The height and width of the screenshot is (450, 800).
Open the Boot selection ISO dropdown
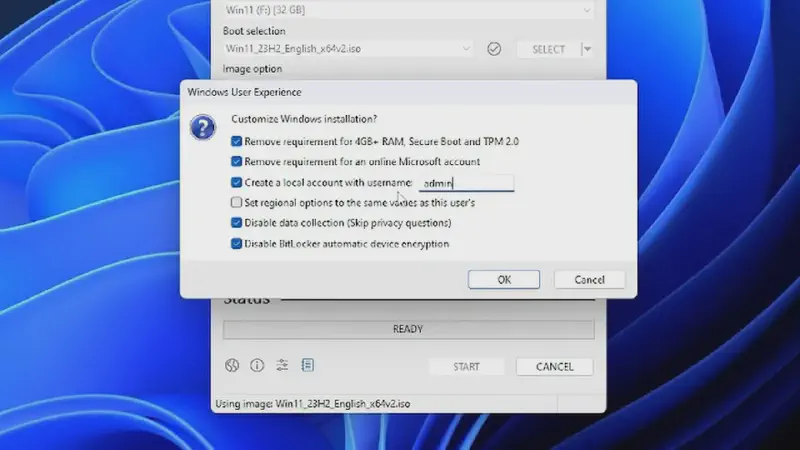point(466,49)
